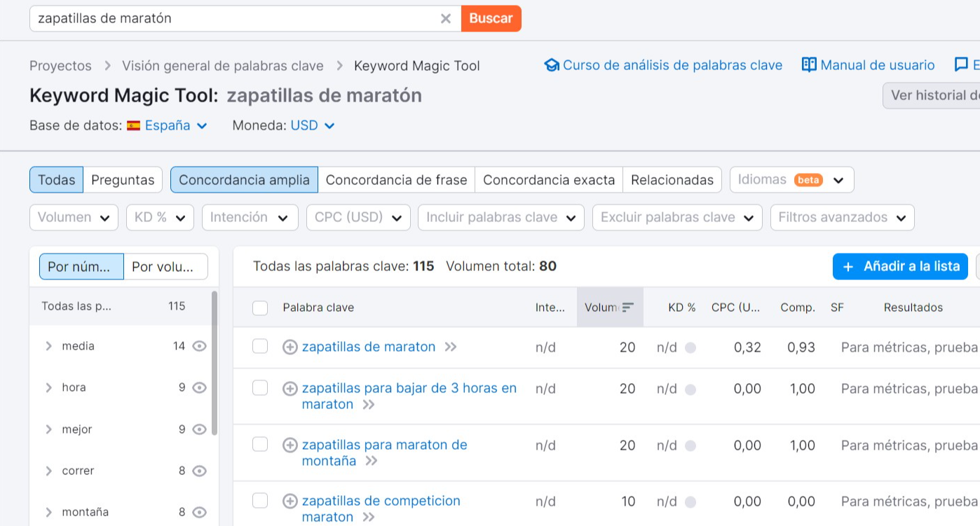Clear the search field with the X icon

[x=446, y=19]
